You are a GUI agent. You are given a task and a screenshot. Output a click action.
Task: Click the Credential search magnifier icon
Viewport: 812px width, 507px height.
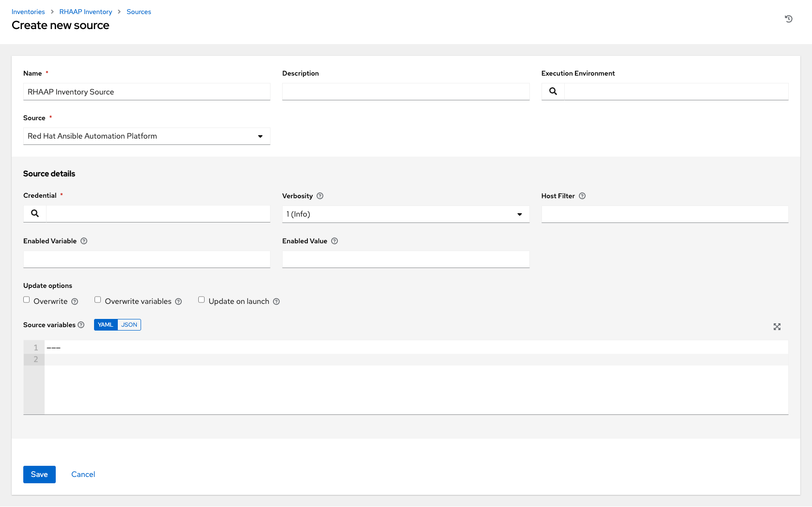34,213
